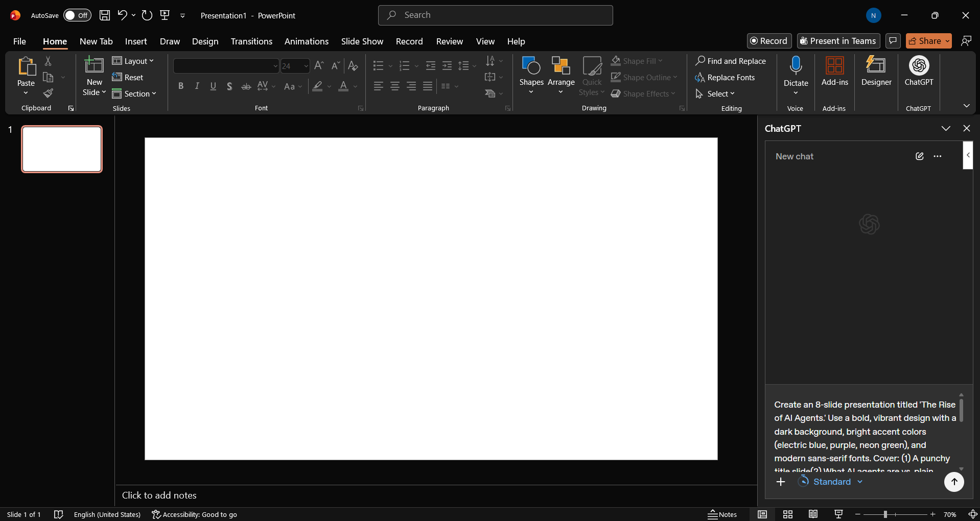Image resolution: width=980 pixels, height=521 pixels.
Task: Click the Record button
Action: 769,41
